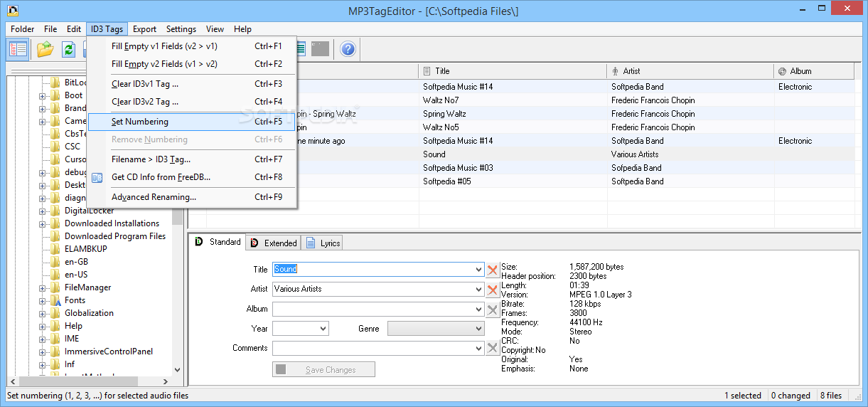Open the Folder menu

[23, 29]
